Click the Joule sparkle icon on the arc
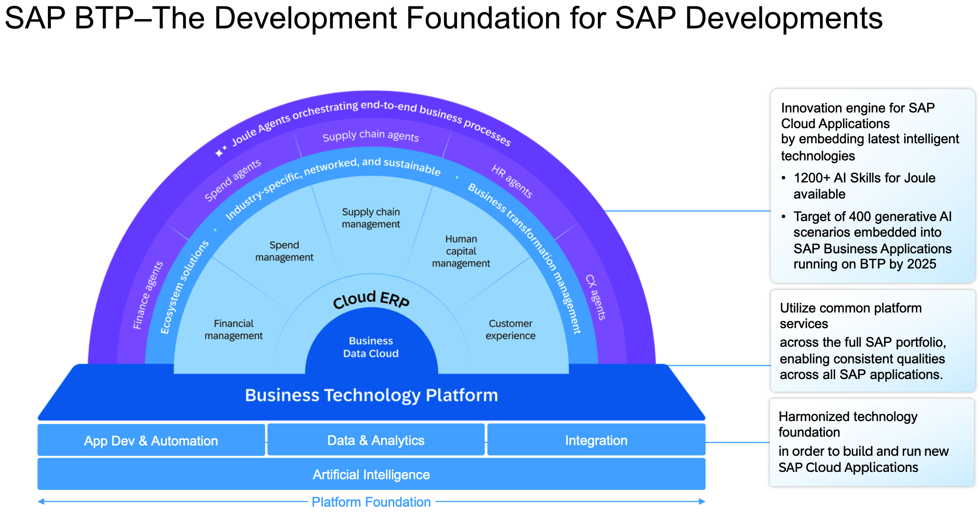This screenshot has height=513, width=980. 221,151
